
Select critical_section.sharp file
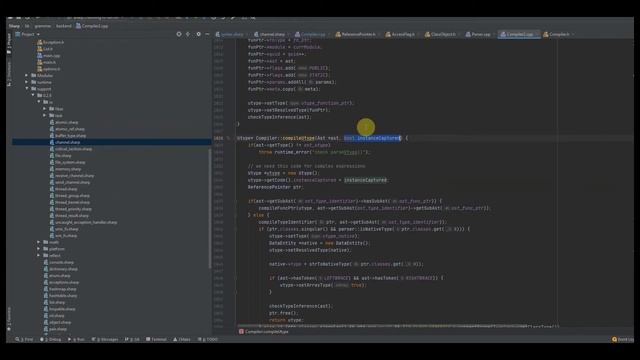[71, 149]
